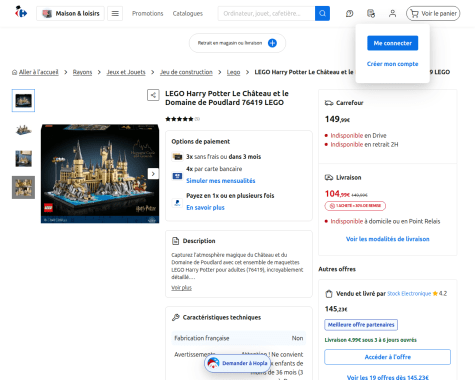The height and width of the screenshot is (380, 475).
Task: Click Créer mon compte link
Action: point(392,64)
